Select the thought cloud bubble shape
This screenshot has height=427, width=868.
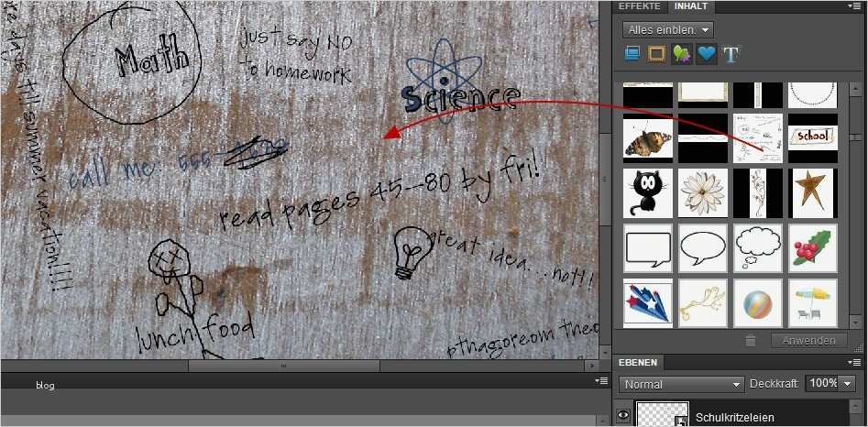pos(758,247)
